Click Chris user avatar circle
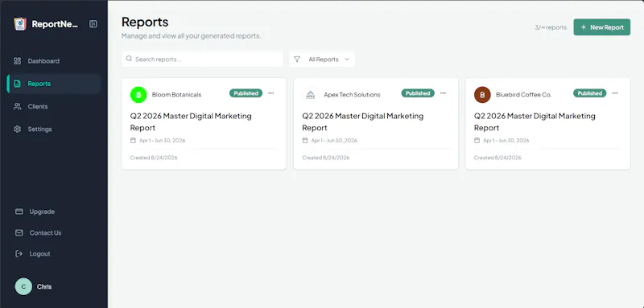 click(x=23, y=286)
